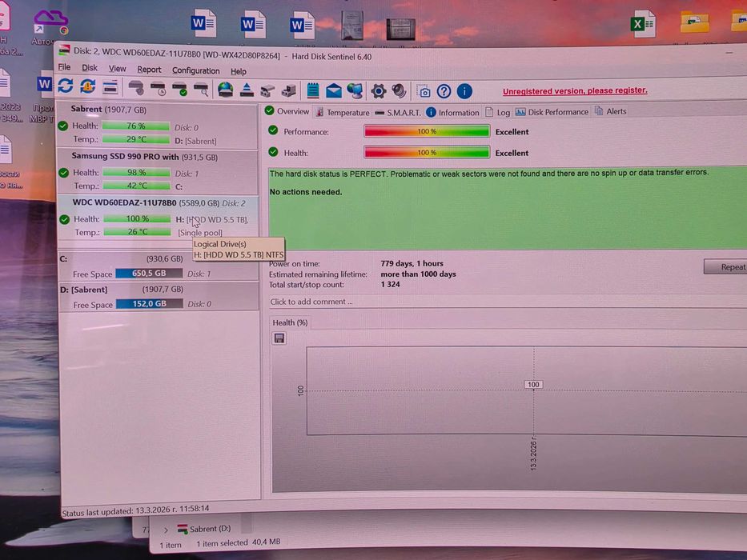Select the D: [Sabrent] partition entry
Screen dimensions: 747x560
pyautogui.click(x=159, y=296)
